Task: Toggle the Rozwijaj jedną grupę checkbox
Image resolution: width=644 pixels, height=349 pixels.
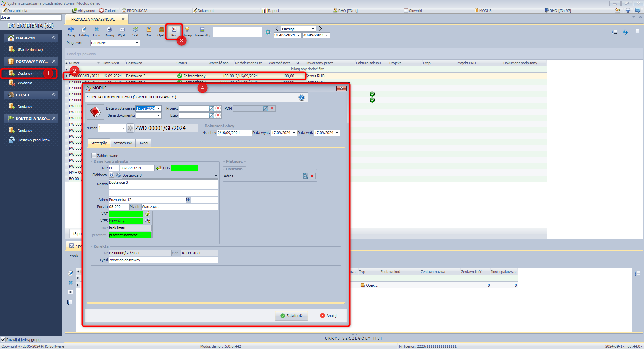Action: pos(3,340)
